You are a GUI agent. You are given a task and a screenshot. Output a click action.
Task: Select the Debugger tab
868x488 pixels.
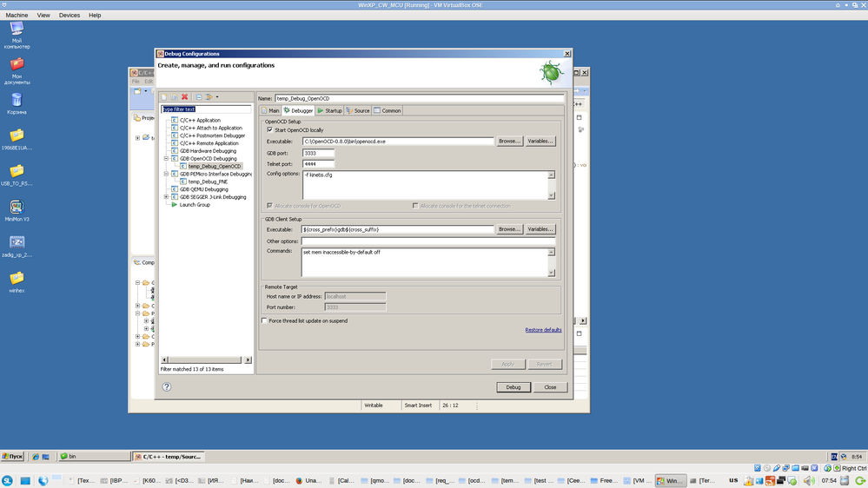pyautogui.click(x=298, y=110)
